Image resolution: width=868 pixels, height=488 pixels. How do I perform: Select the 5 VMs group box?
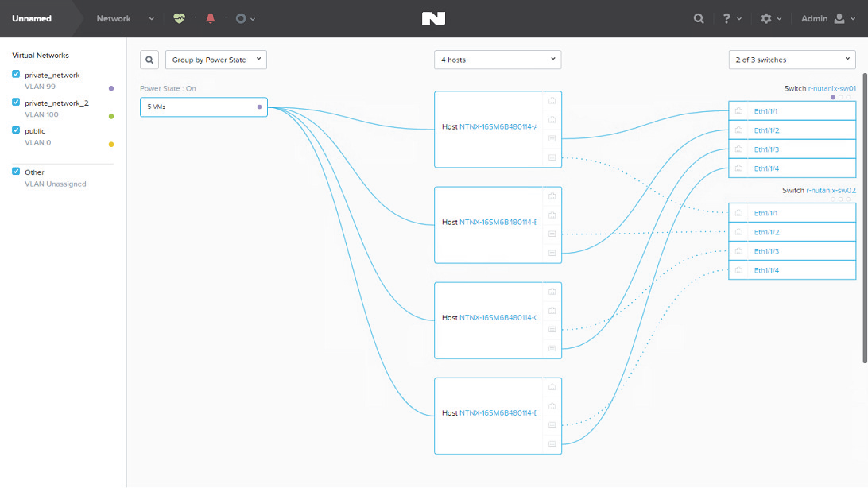tap(203, 107)
